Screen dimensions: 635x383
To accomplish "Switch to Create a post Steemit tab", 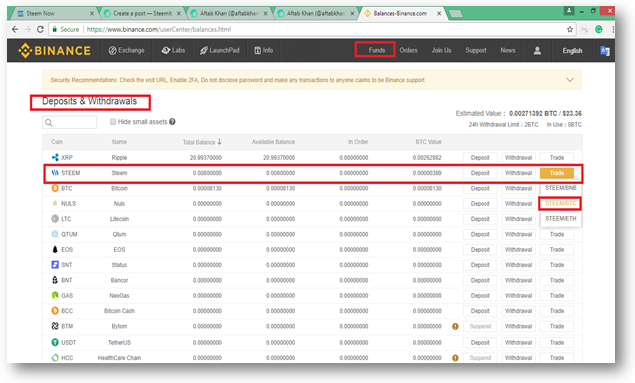I will tap(142, 13).
